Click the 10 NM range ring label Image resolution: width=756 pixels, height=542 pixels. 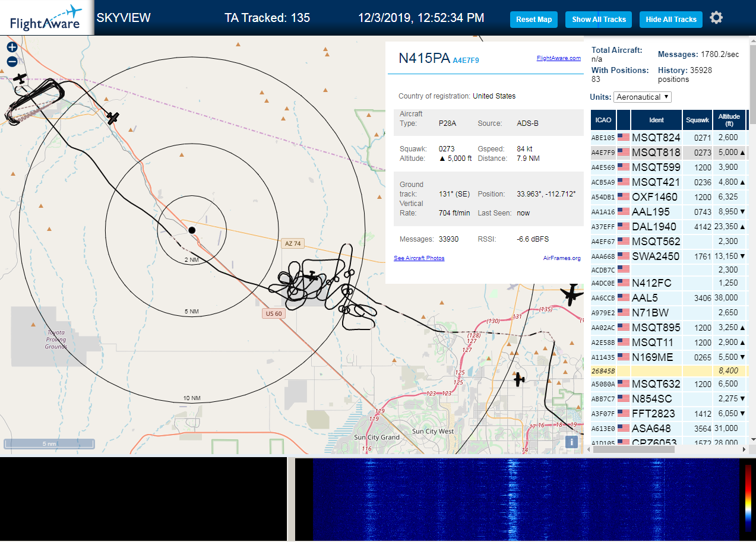tap(192, 398)
